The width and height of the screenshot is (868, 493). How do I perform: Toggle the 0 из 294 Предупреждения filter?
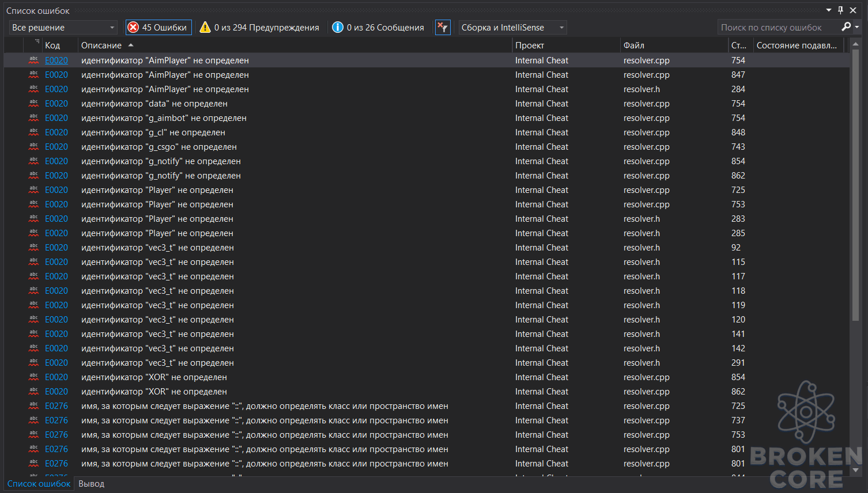click(x=259, y=28)
